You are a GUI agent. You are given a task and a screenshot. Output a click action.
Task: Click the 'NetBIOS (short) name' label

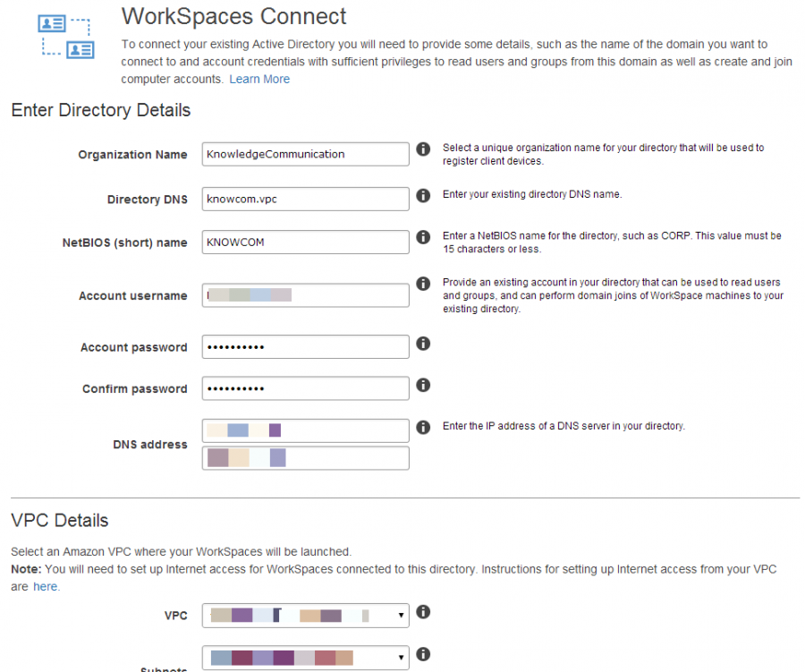click(124, 242)
